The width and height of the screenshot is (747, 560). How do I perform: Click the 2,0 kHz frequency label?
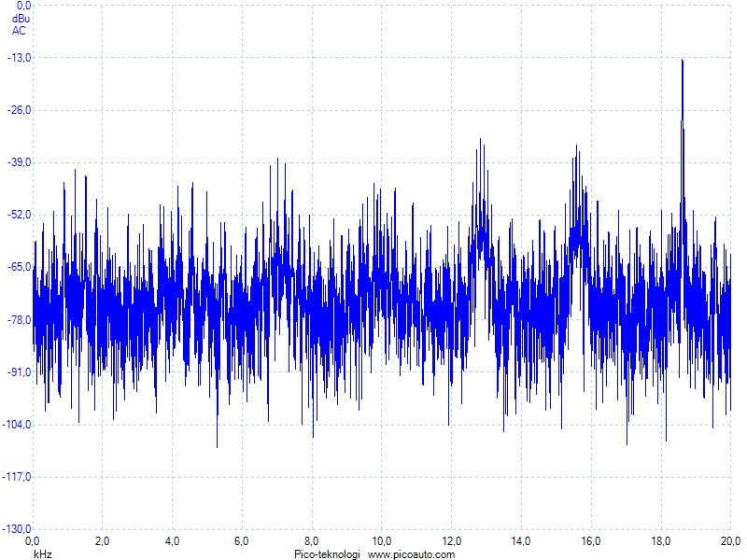click(x=102, y=541)
